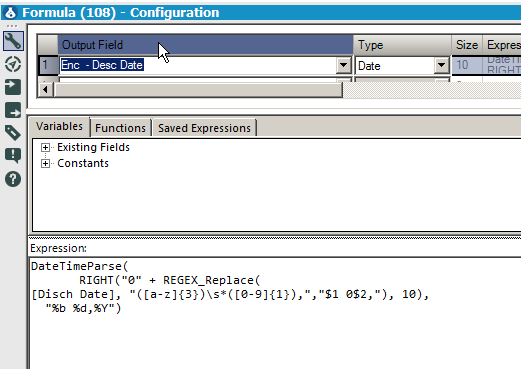Open the Output Field name dropdown arrow

[x=344, y=65]
